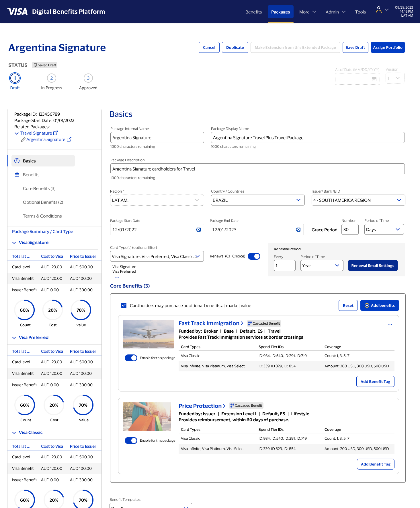This screenshot has width=420, height=508.
Task: Click Reset in Core Benefits
Action: [x=348, y=305]
